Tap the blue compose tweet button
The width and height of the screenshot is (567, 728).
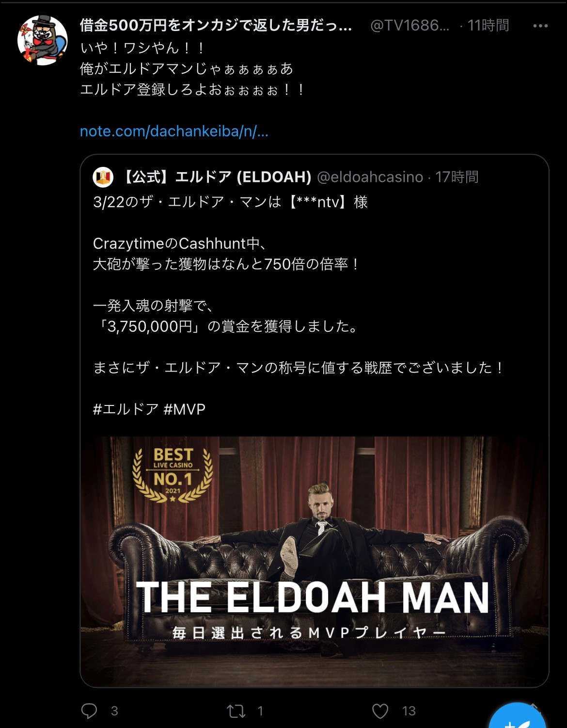coord(517,718)
